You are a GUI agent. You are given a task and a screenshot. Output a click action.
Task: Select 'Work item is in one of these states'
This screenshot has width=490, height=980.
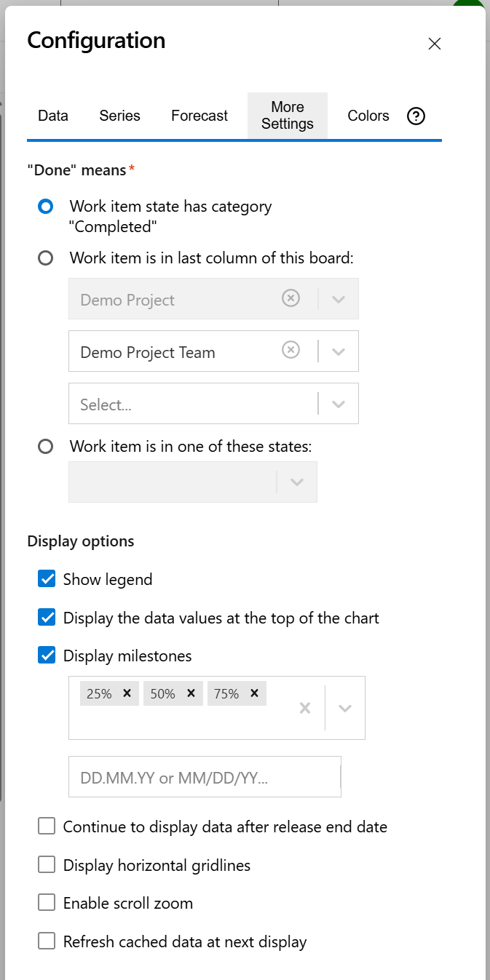coord(46,446)
